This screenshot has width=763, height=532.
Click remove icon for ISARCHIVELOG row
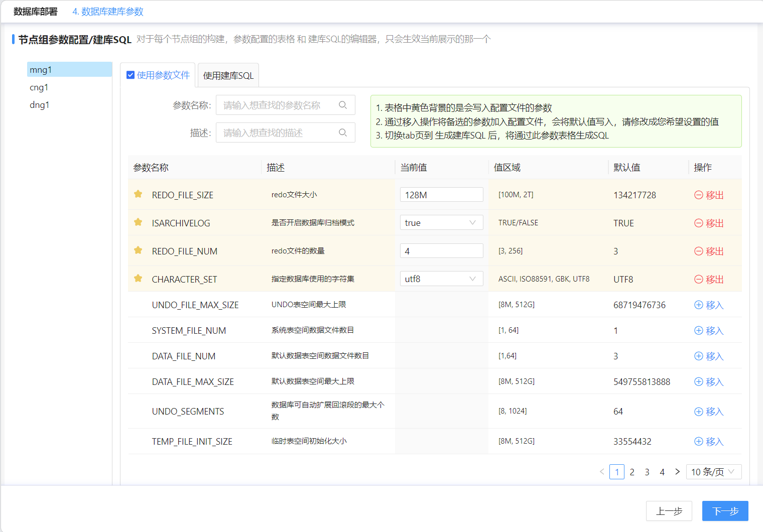click(x=698, y=223)
